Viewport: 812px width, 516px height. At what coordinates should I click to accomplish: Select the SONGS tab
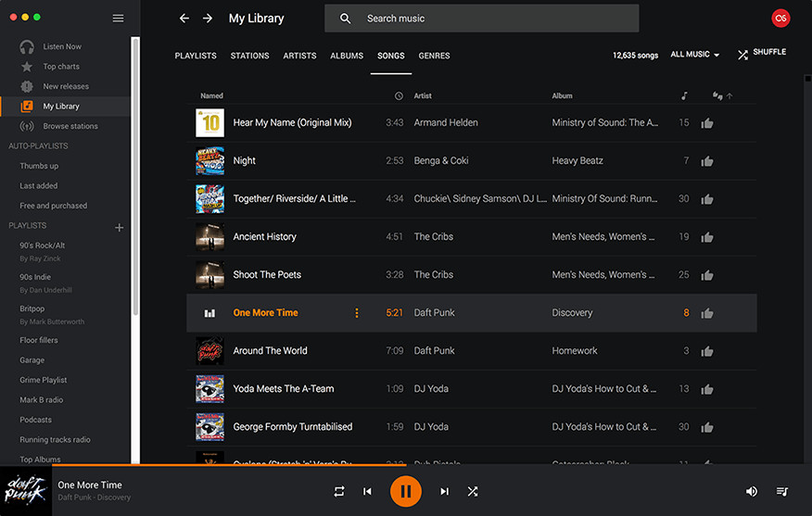[x=390, y=56]
